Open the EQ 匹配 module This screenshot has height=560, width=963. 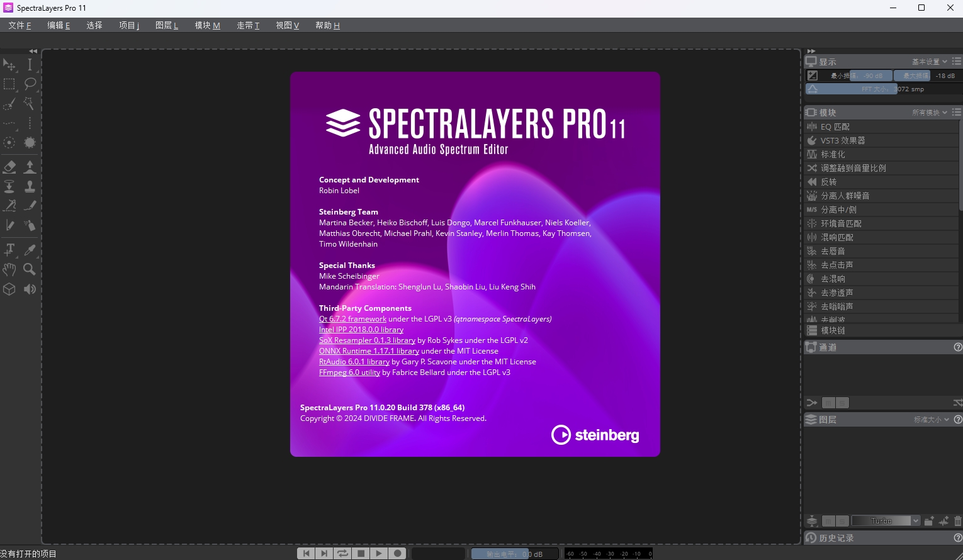tap(837, 126)
